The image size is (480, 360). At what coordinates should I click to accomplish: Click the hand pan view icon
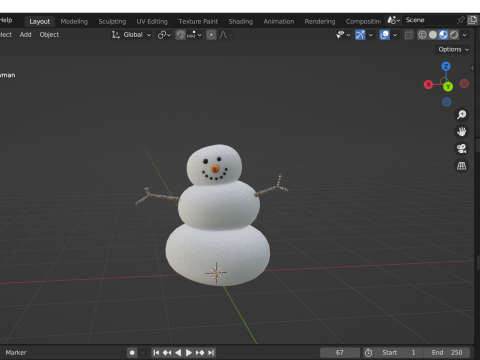click(462, 132)
